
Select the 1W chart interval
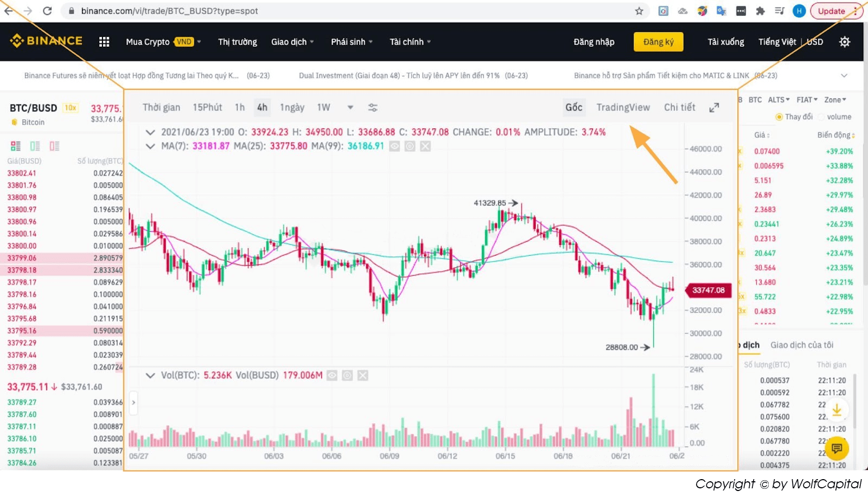pos(323,107)
